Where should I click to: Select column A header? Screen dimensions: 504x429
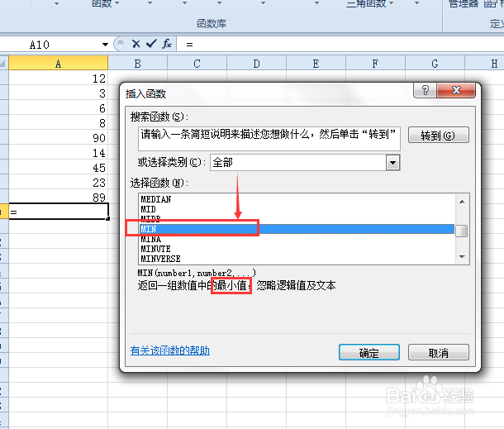pyautogui.click(x=58, y=64)
